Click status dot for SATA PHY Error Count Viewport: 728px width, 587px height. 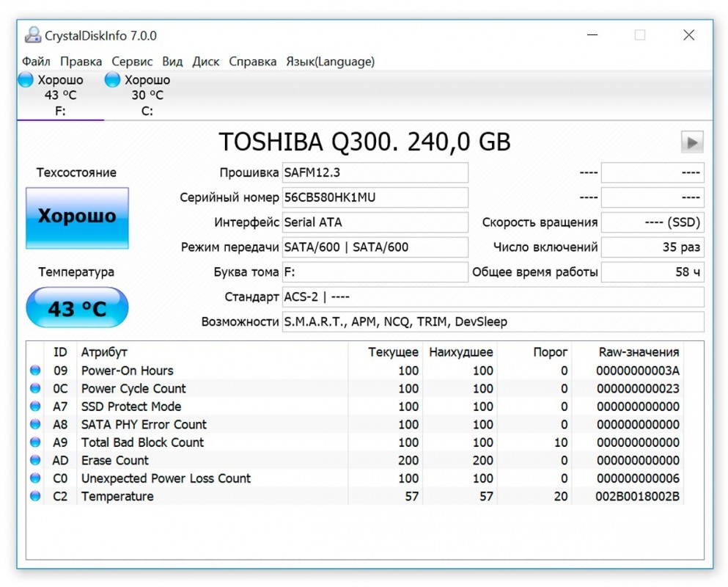click(35, 424)
